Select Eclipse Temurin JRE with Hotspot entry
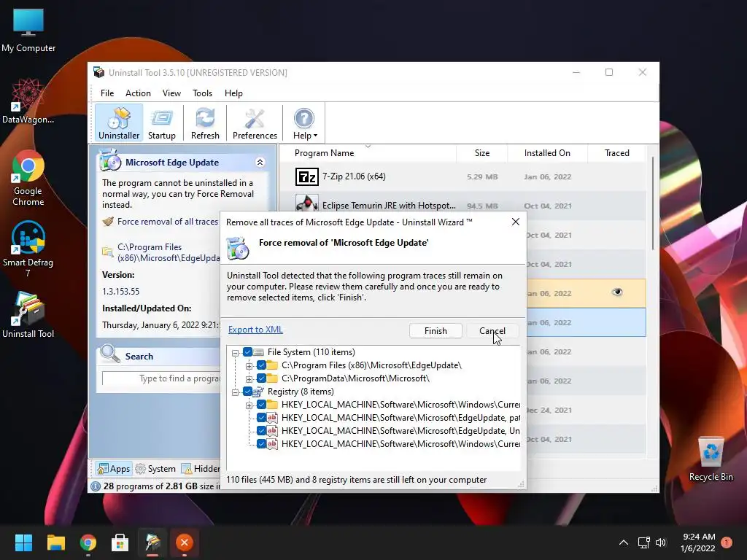This screenshot has height=560, width=747. point(389,206)
